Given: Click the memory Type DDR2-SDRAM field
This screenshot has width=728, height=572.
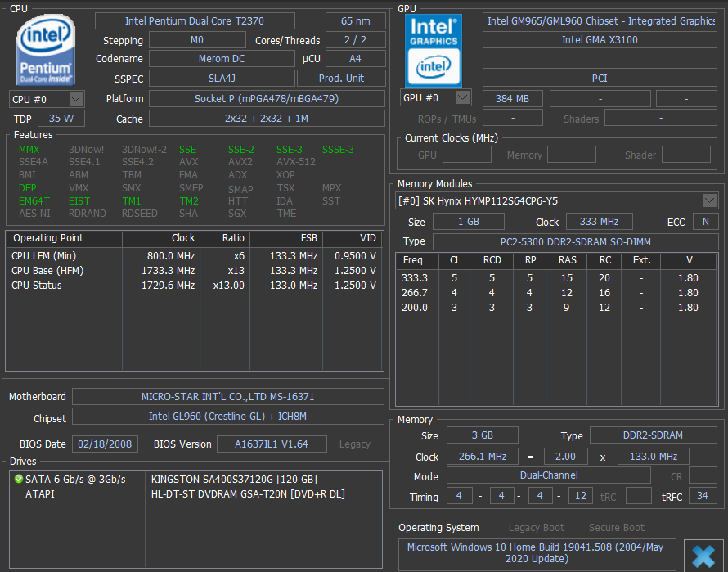Looking at the screenshot, I should 654,435.
